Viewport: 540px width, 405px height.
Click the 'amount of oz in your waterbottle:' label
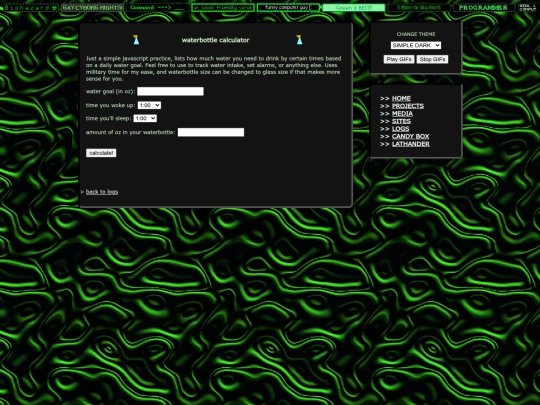pyautogui.click(x=131, y=132)
